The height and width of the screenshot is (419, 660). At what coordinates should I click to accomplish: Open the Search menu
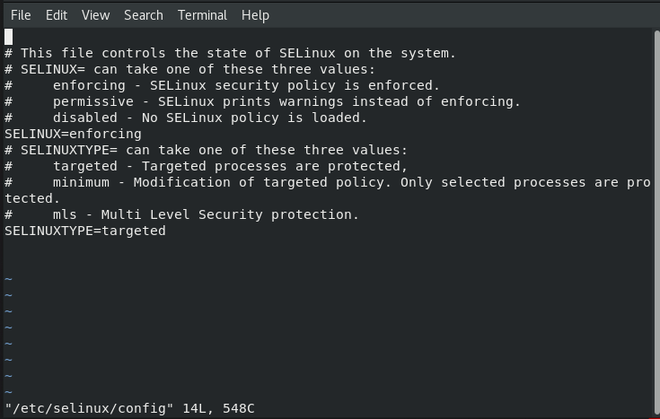(144, 15)
